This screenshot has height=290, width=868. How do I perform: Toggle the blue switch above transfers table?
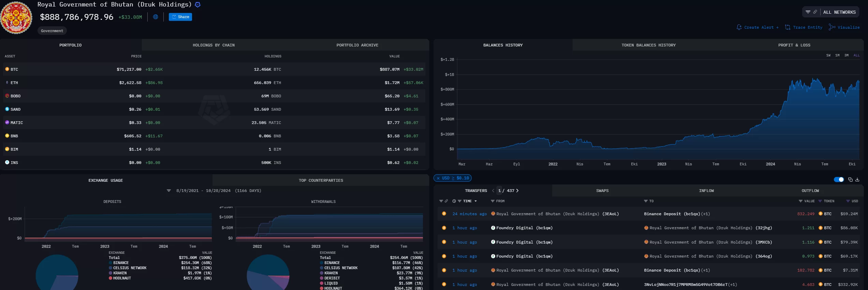pyautogui.click(x=839, y=179)
